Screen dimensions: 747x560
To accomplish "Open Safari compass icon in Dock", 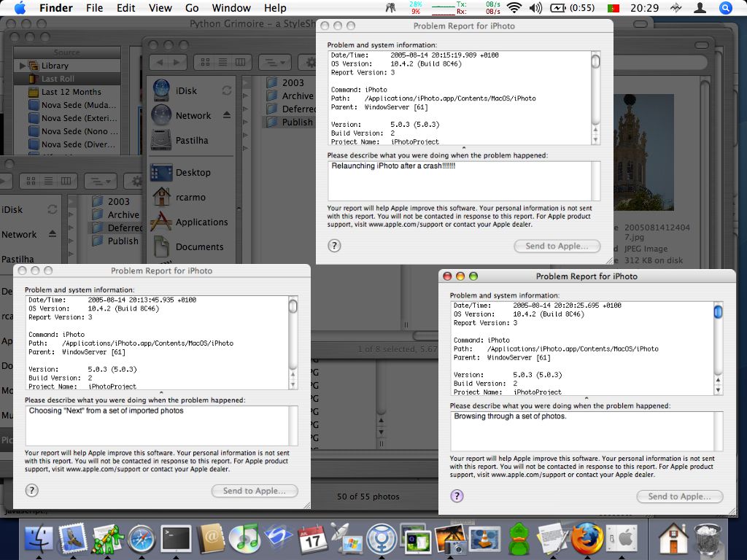I will click(x=142, y=540).
